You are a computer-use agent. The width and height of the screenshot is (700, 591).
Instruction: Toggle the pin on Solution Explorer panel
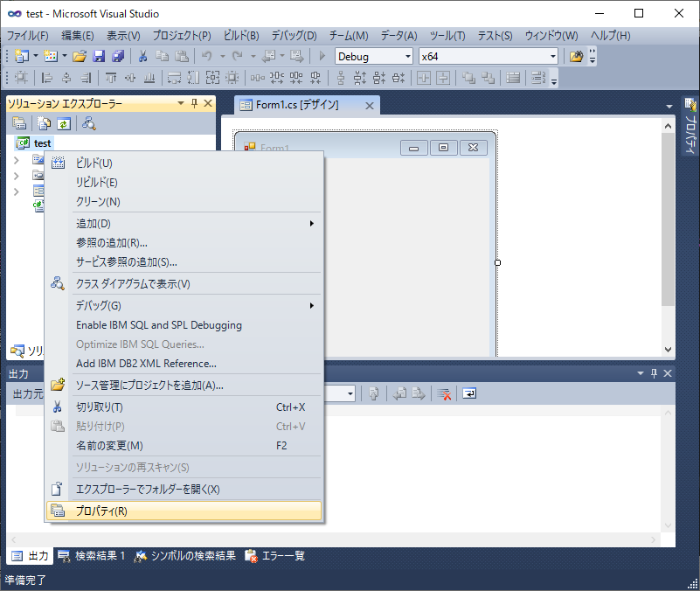[194, 104]
